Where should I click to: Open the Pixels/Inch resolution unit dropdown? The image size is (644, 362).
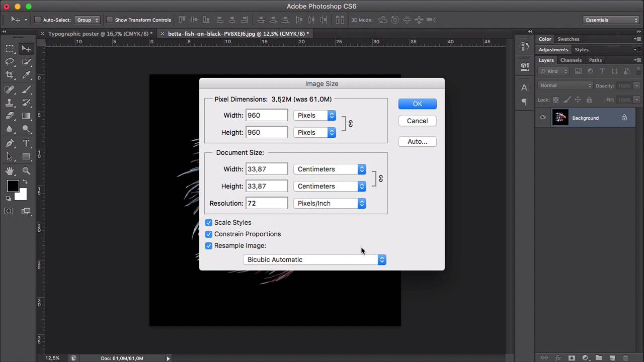point(330,204)
